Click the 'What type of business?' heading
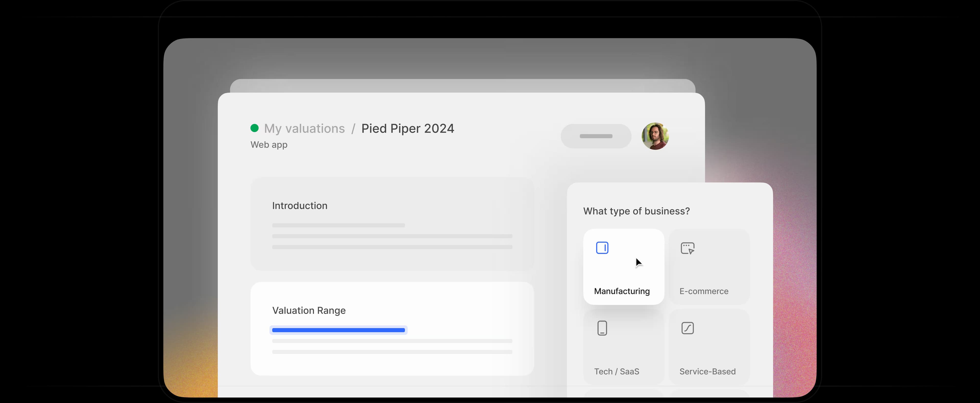 coord(636,211)
